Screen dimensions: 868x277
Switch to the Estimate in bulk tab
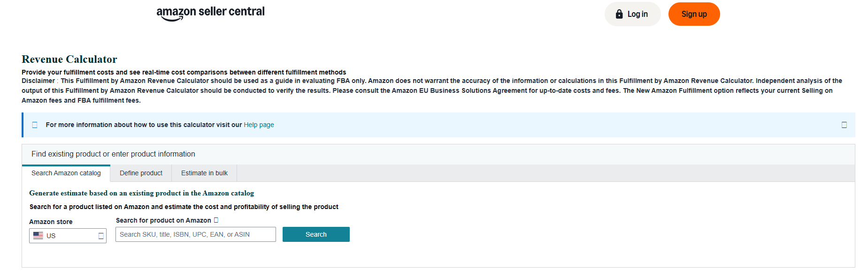coord(204,173)
